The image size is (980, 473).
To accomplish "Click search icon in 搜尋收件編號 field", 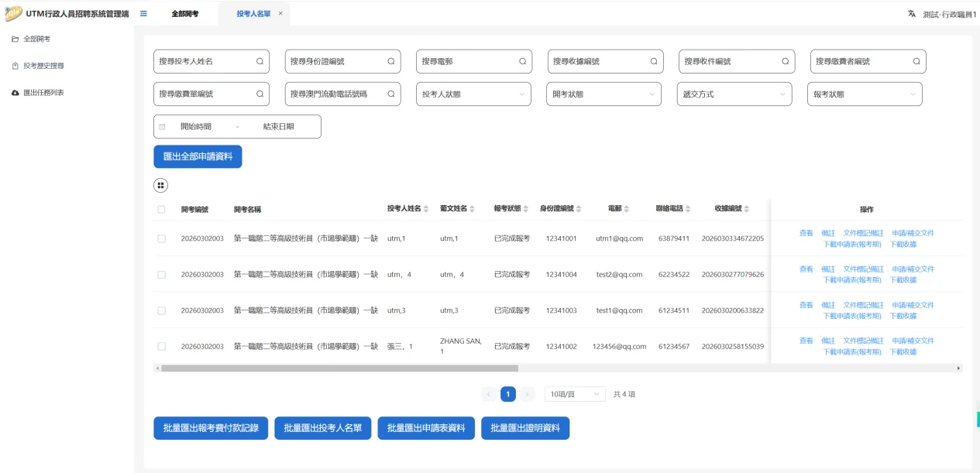I will click(786, 61).
